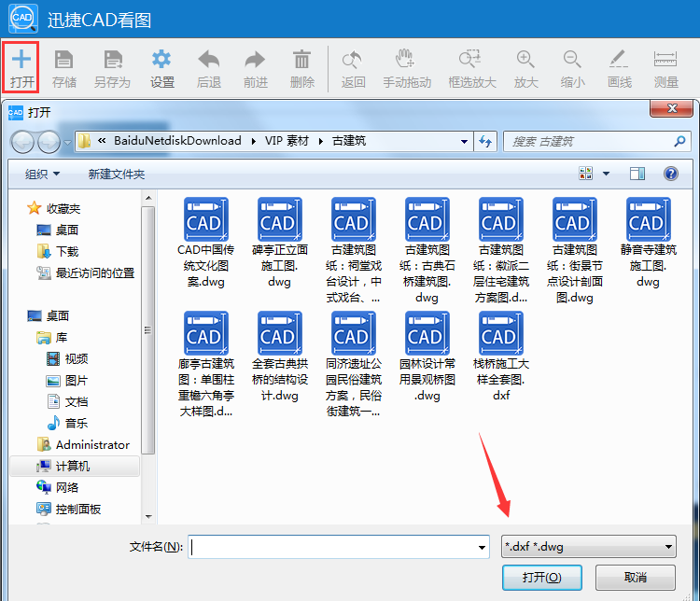Open recent pages dropdown beside nav arrows
Image resolution: width=700 pixels, height=601 pixels.
[67, 143]
